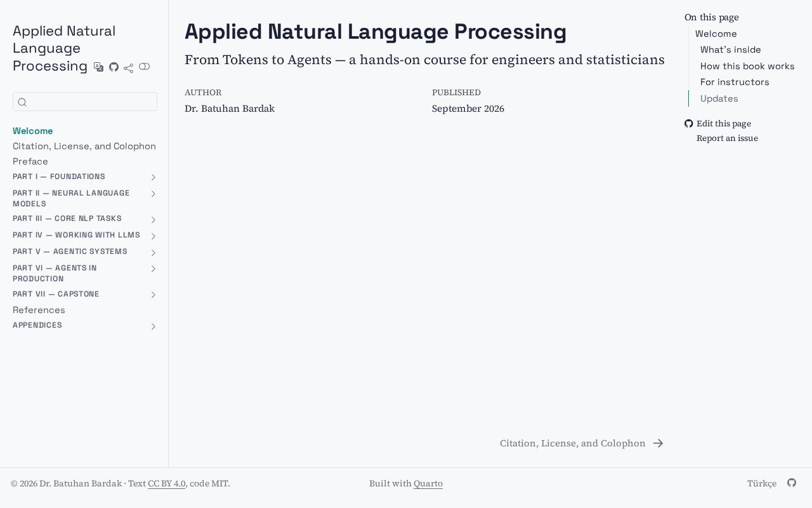The image size is (812, 508).
Task: Click the main page heading title
Action: 376,32
